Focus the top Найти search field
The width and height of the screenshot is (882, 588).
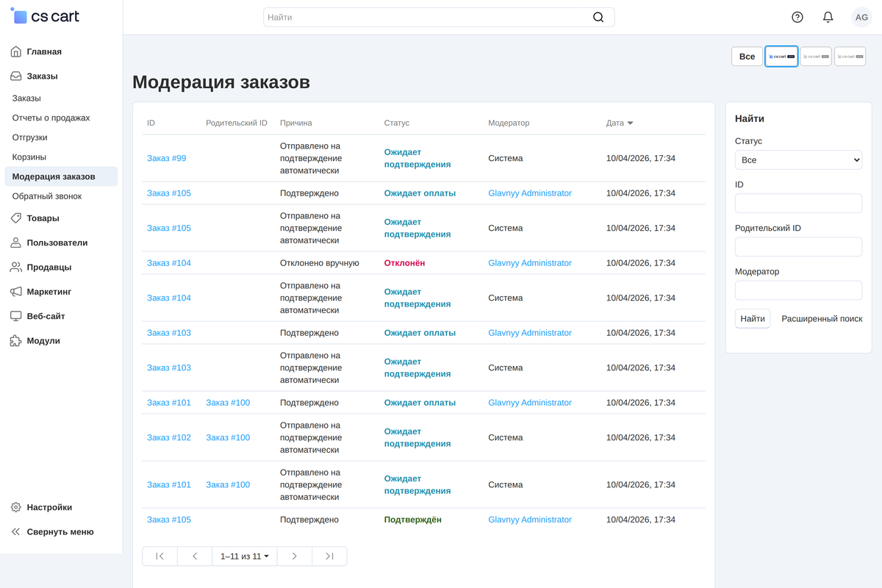pyautogui.click(x=439, y=17)
